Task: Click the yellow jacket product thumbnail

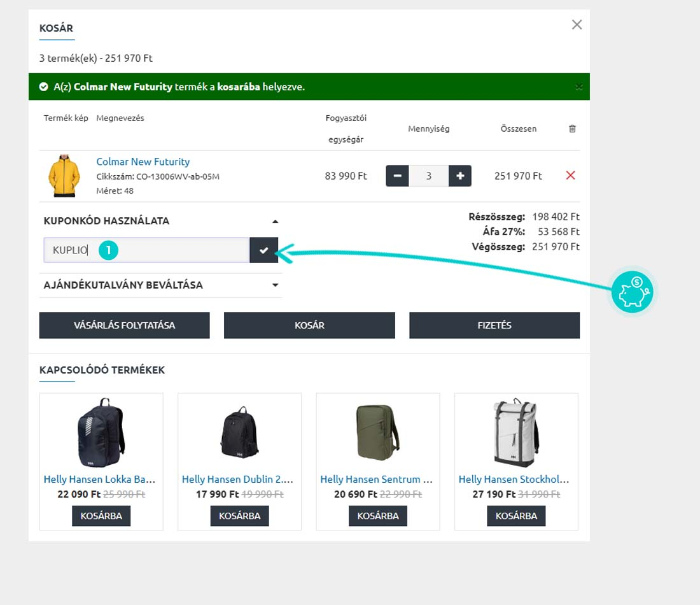Action: (64, 176)
